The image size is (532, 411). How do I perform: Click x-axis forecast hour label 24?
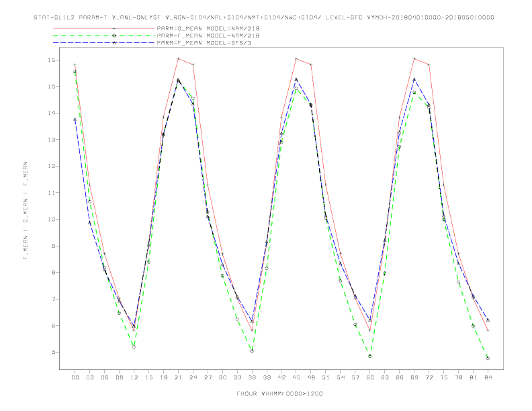coord(193,377)
